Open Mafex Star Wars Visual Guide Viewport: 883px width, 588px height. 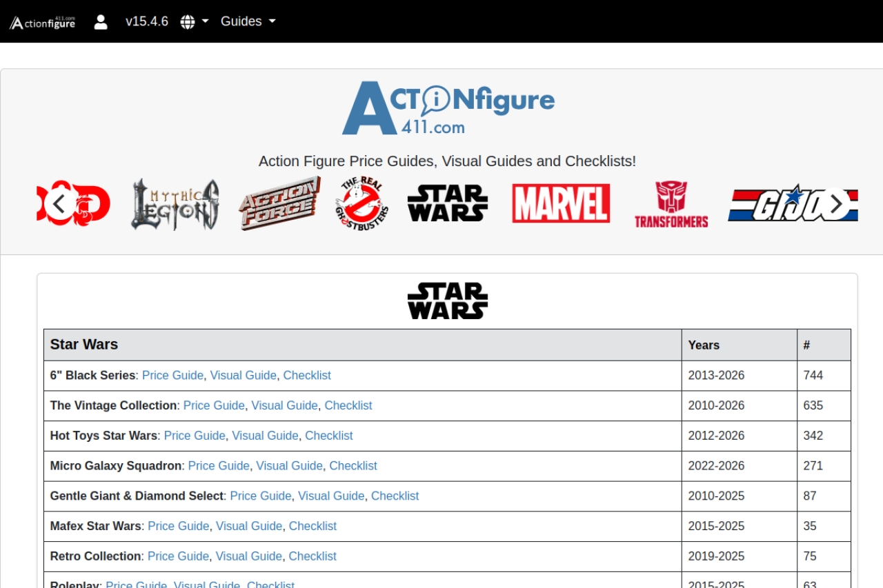click(249, 526)
